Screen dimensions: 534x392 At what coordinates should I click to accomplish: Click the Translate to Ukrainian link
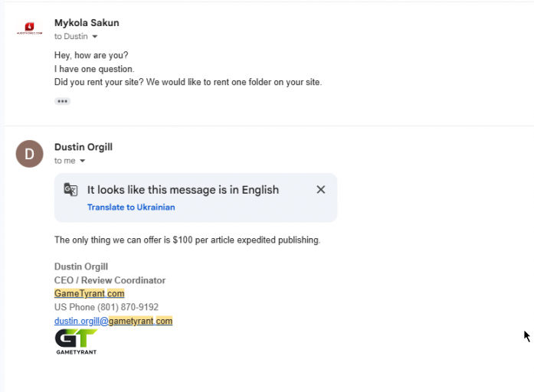point(131,207)
